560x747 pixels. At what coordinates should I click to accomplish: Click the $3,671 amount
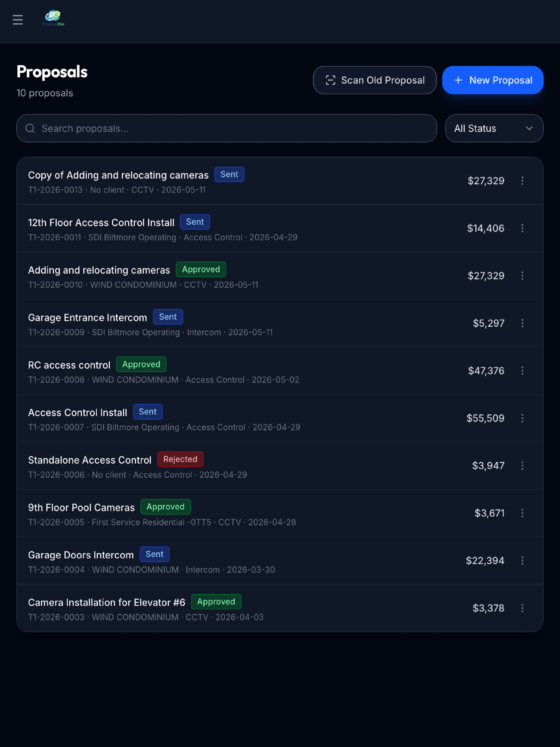click(x=489, y=513)
